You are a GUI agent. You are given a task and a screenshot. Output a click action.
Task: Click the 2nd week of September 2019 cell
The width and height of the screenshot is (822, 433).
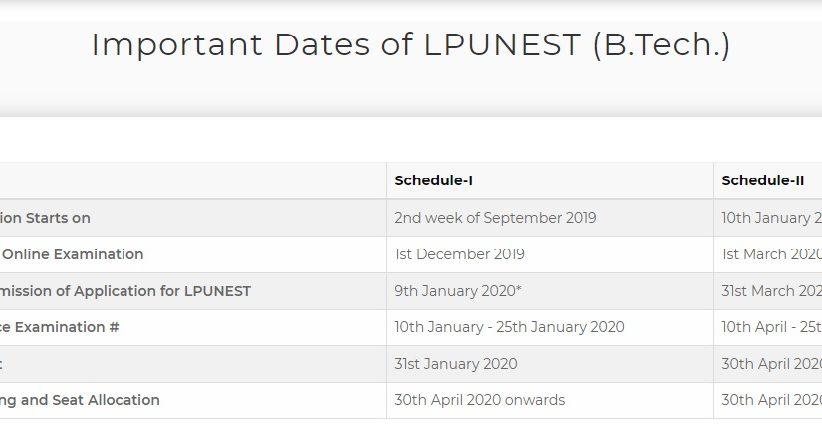(x=495, y=218)
